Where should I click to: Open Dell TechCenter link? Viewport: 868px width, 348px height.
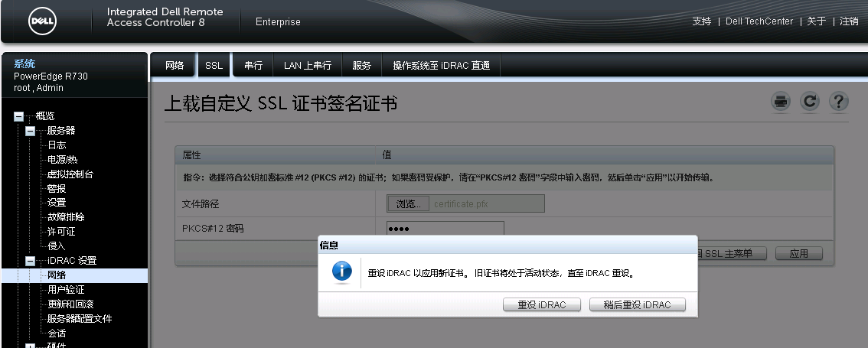point(759,21)
